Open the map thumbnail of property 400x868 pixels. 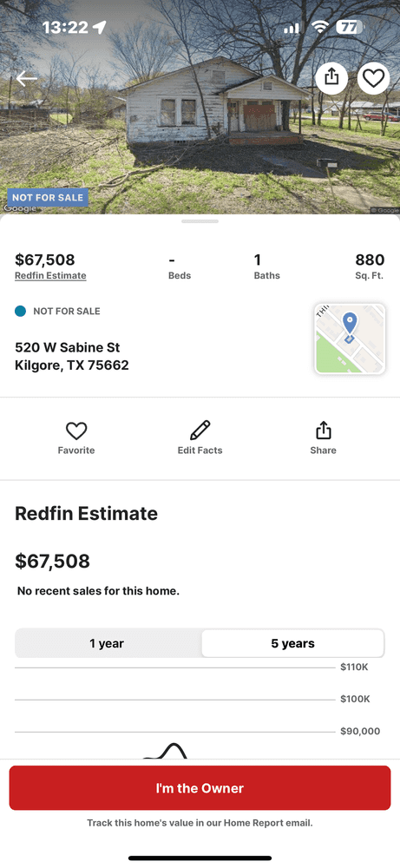pyautogui.click(x=350, y=339)
